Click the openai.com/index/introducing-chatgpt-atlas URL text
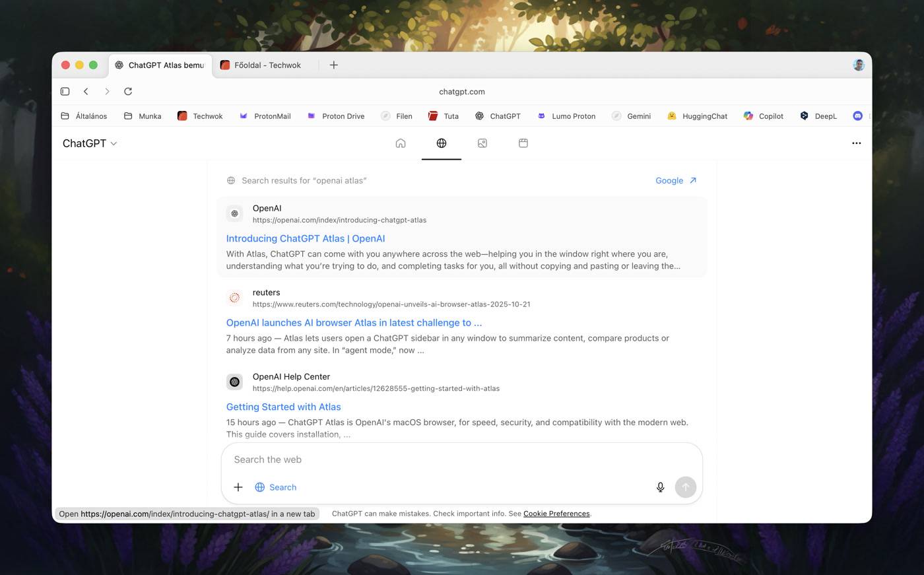The image size is (924, 575). [339, 220]
